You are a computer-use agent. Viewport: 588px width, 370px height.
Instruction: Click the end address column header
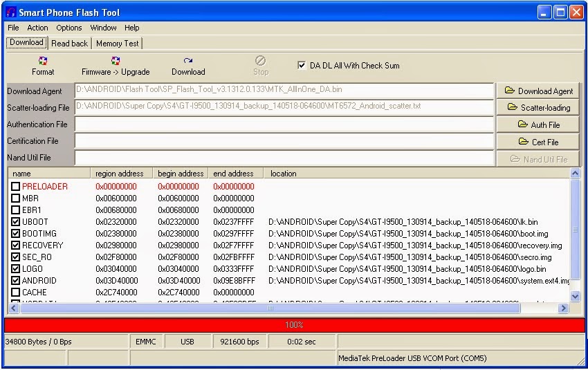coord(235,174)
